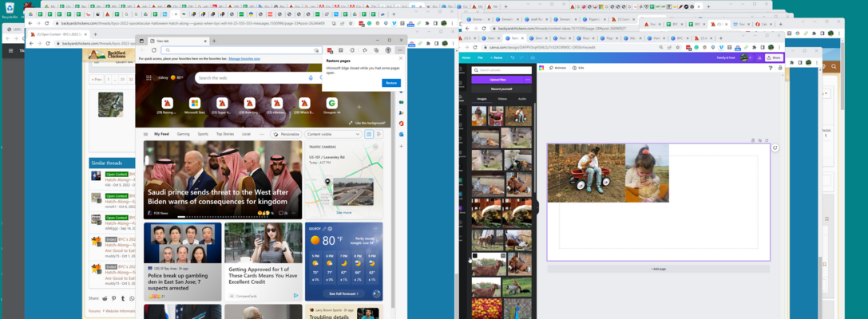Open Canva Resize dropdown
The height and width of the screenshot is (319, 868).
coord(497,57)
